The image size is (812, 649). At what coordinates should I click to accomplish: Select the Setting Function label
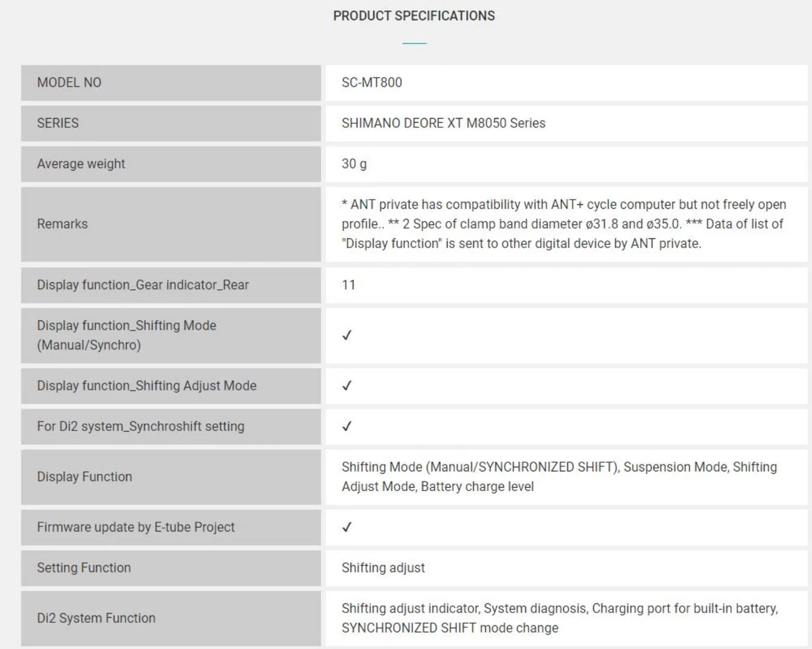(84, 568)
